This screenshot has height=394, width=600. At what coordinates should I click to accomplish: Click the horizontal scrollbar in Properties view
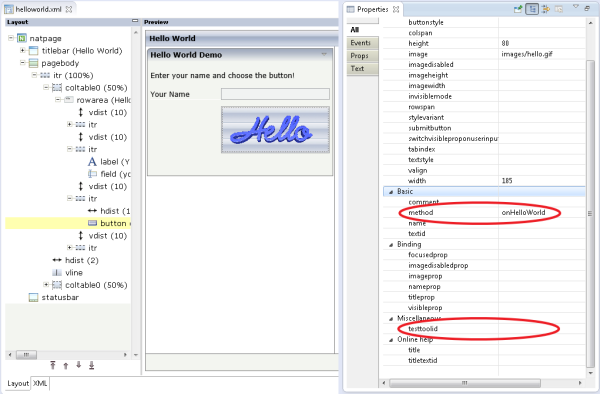click(465, 383)
